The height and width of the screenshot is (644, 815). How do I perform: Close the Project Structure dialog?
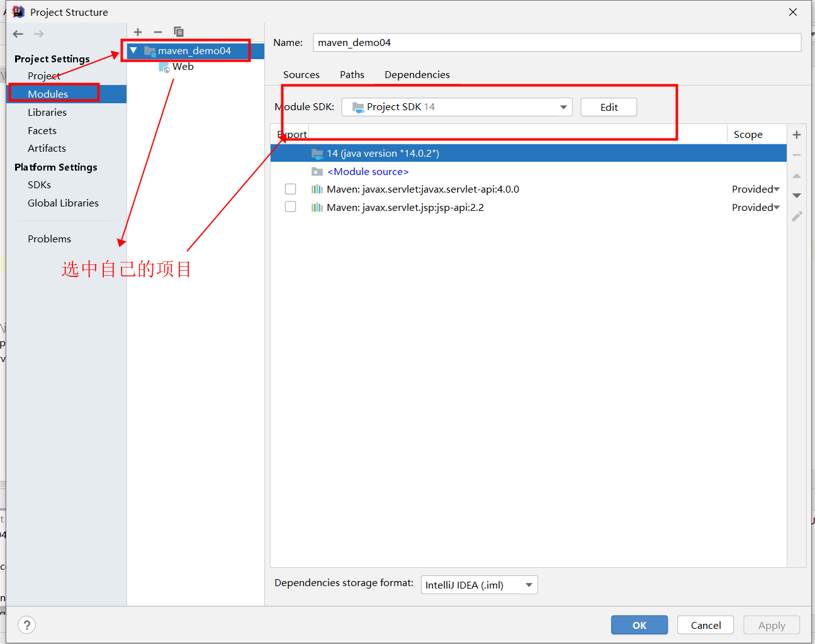tap(793, 12)
